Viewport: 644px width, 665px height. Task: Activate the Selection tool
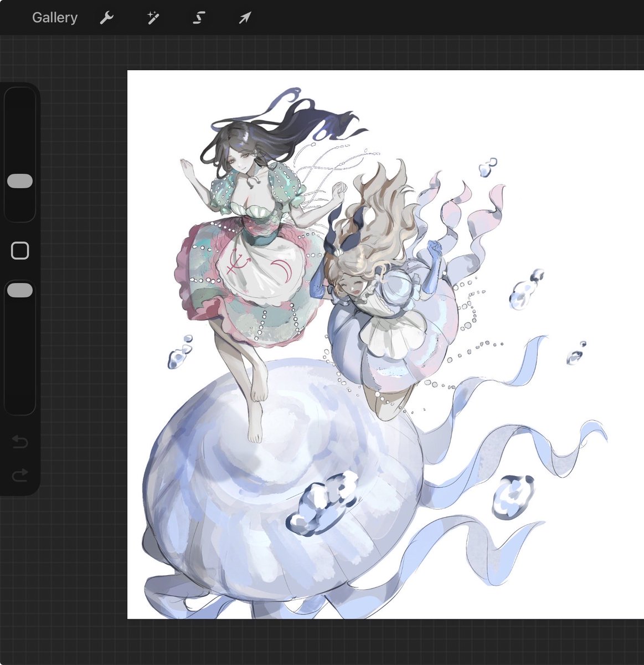tap(199, 18)
